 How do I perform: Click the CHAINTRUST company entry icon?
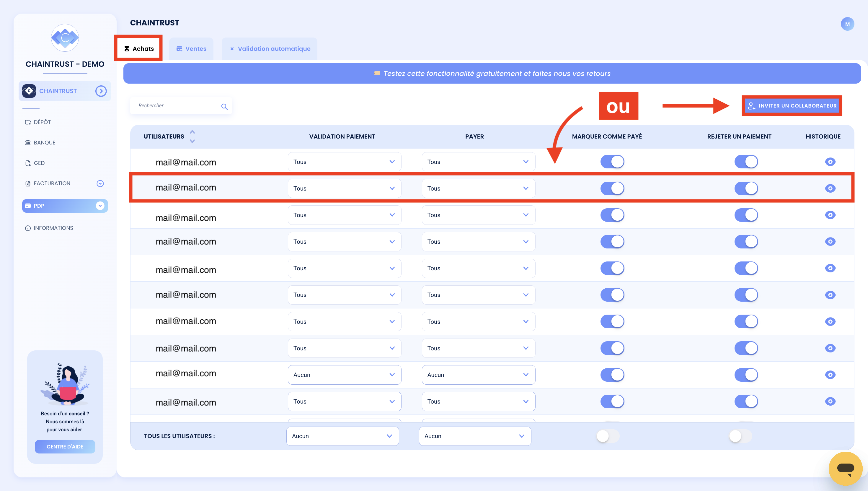pyautogui.click(x=29, y=91)
